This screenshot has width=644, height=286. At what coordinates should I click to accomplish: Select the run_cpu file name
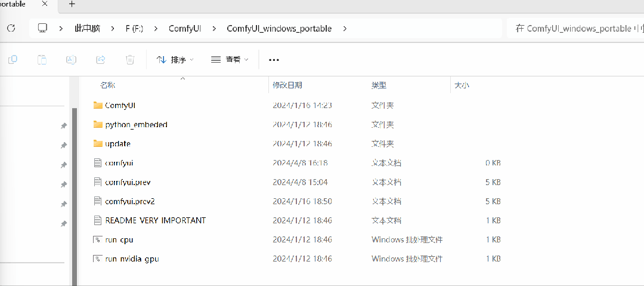tap(119, 239)
